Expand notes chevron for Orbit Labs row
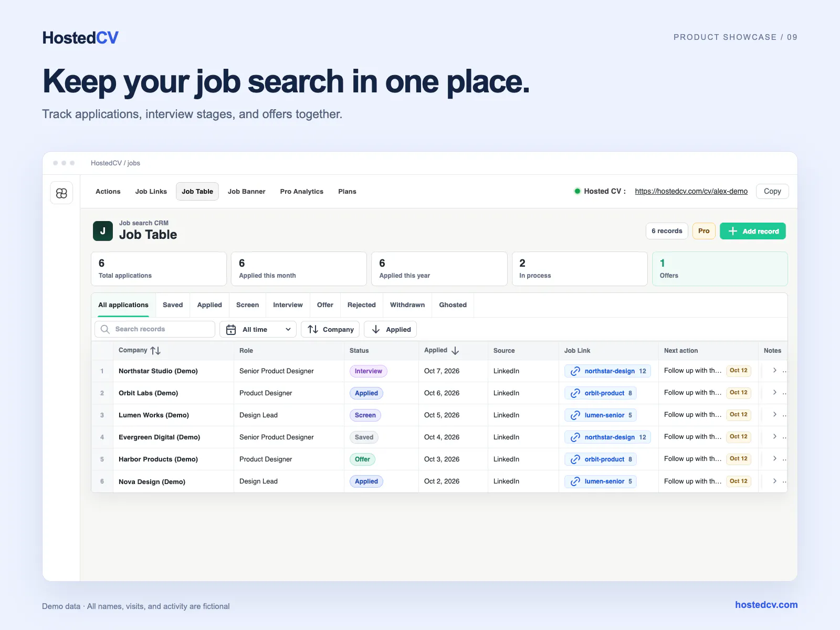Viewport: 840px width, 630px height. tap(774, 393)
